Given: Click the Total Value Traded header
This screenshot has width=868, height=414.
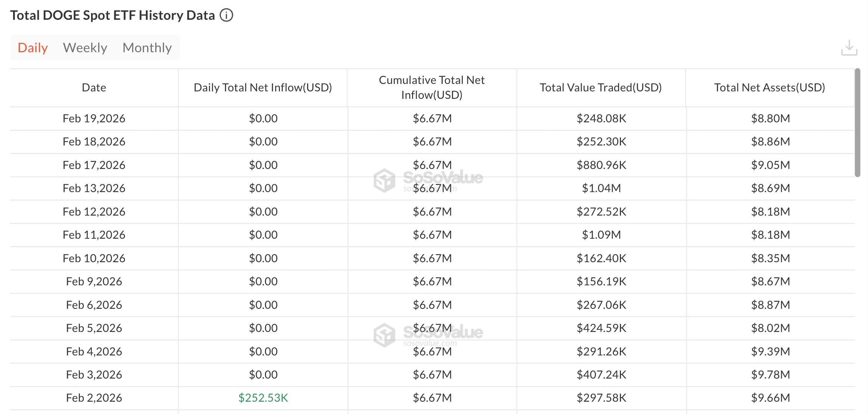Looking at the screenshot, I should point(601,88).
